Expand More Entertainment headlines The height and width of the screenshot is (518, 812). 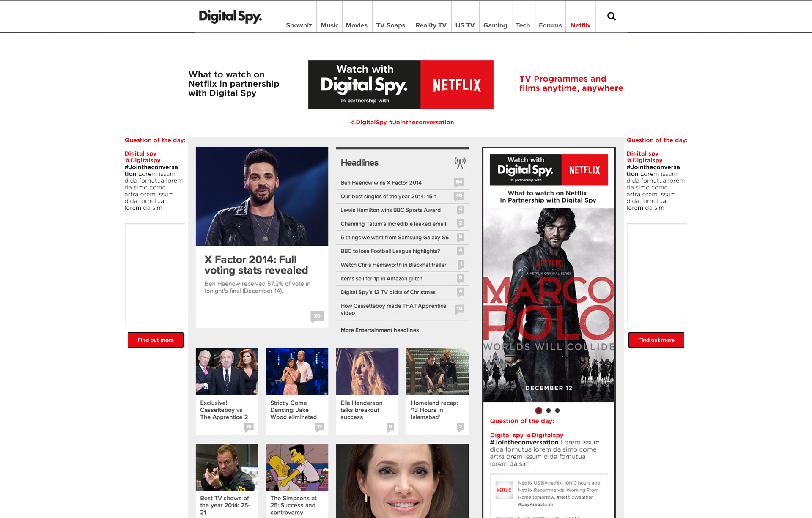coord(379,330)
